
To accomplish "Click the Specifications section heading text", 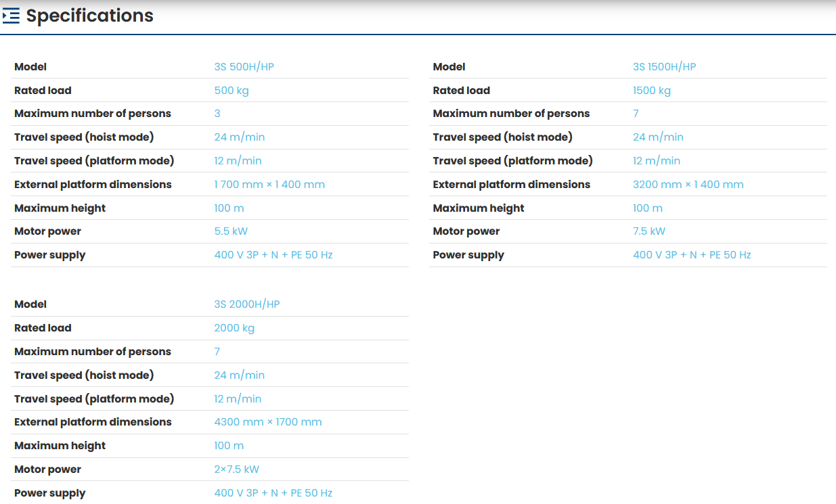I will pyautogui.click(x=89, y=16).
